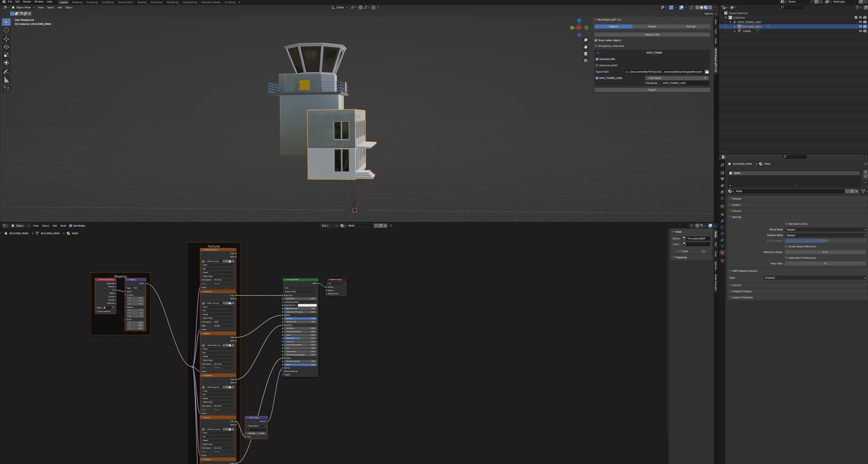Screen dimensions: 868x464
Task: Expand the Surface panel
Action: click(x=736, y=205)
